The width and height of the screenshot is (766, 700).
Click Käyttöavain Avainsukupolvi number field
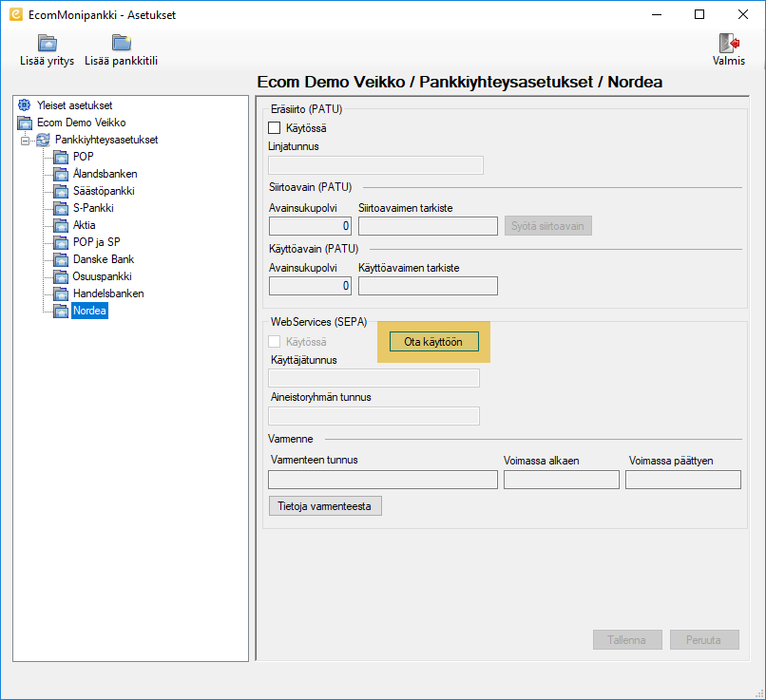[310, 286]
